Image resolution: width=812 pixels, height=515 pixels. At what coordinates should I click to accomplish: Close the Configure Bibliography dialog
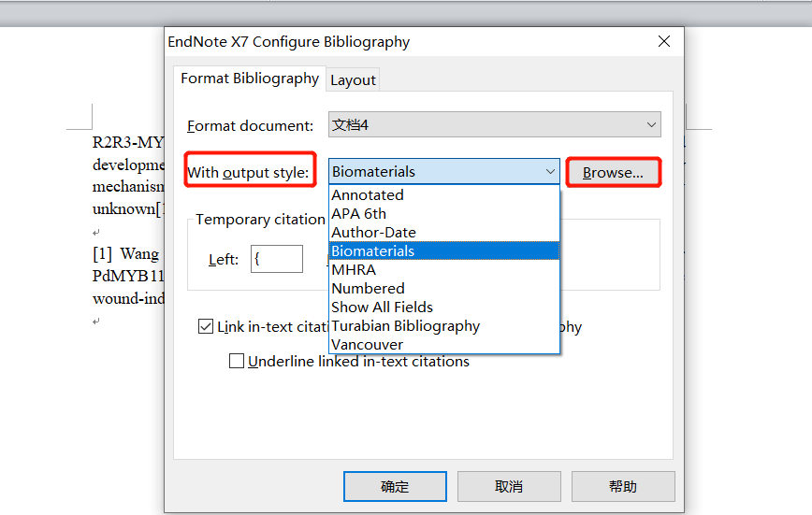(x=664, y=41)
